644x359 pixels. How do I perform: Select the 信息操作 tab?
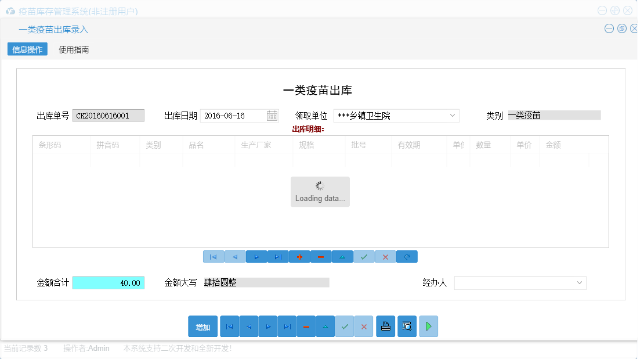27,49
